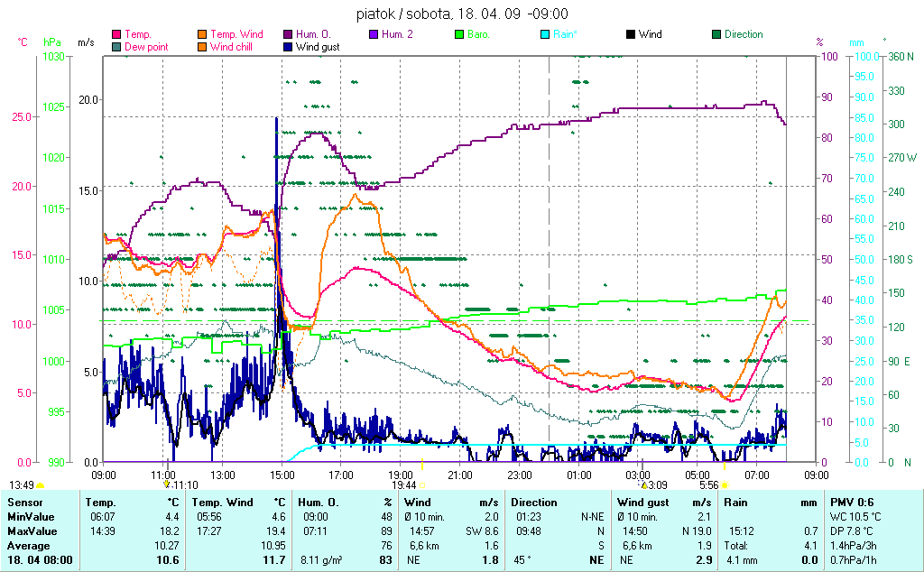Select the 'hPa' axis unit label

(52, 42)
